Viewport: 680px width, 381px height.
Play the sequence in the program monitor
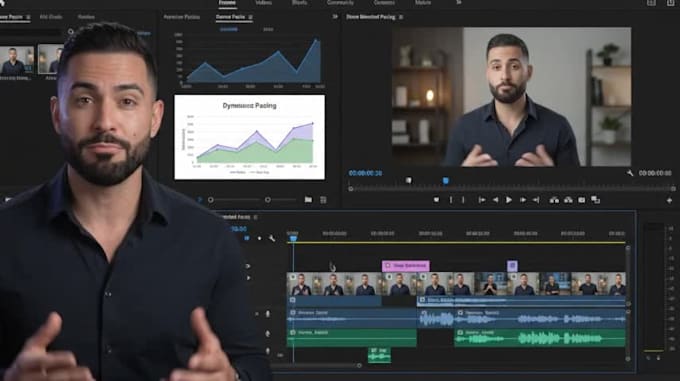pyautogui.click(x=509, y=200)
